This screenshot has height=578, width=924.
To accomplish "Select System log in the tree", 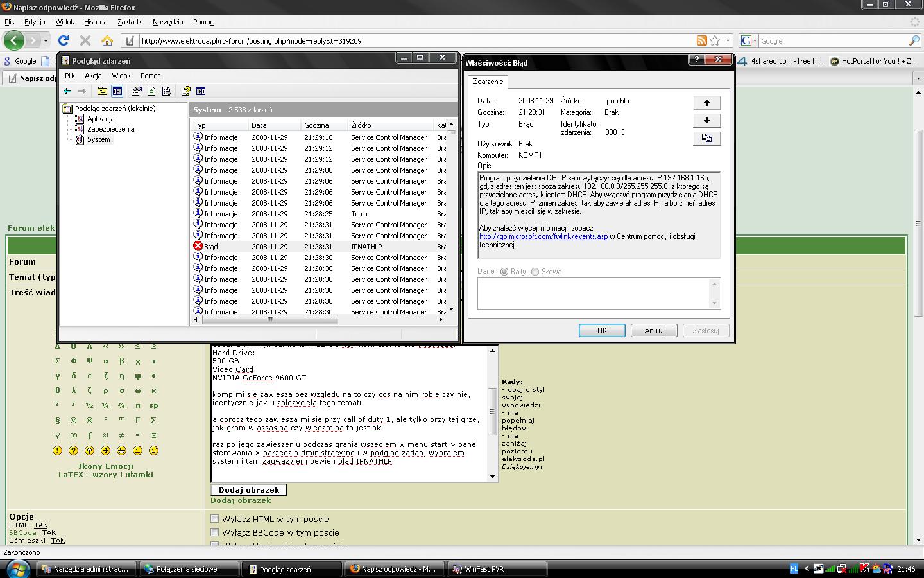I will (99, 139).
